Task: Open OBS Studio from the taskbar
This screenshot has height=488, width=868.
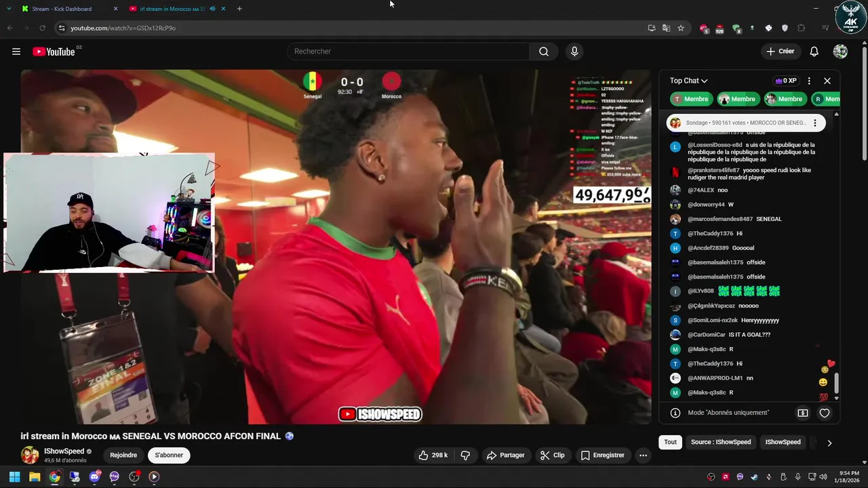Action: (x=134, y=476)
